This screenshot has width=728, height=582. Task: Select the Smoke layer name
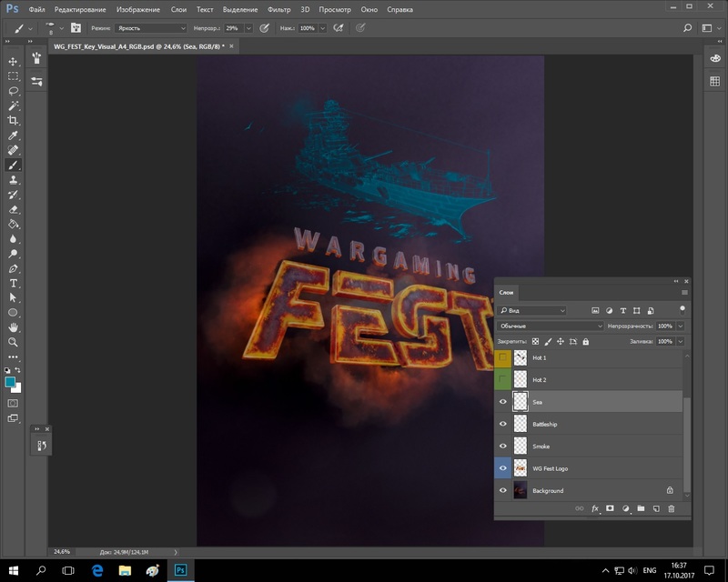click(x=541, y=447)
